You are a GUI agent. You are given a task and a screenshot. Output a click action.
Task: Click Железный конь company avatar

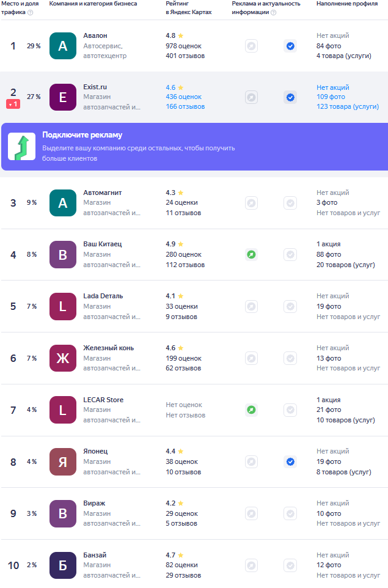point(63,358)
